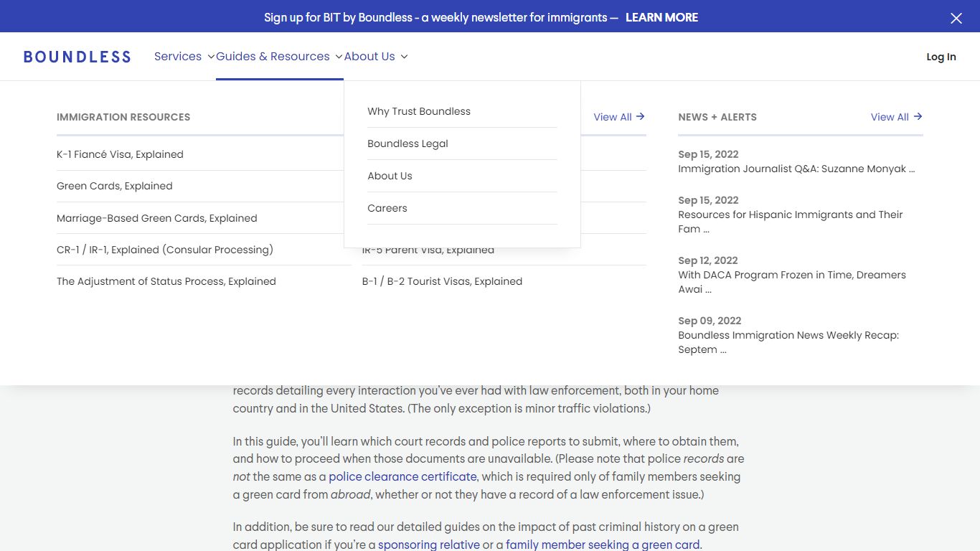Open Resources for Hispanic Immigrants article

[x=791, y=222]
